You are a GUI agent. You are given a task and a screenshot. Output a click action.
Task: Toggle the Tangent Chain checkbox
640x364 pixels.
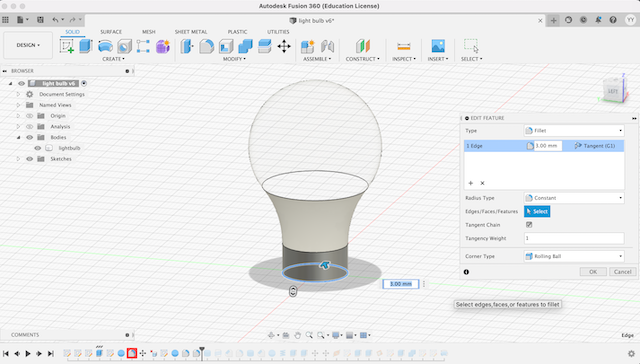tap(529, 225)
